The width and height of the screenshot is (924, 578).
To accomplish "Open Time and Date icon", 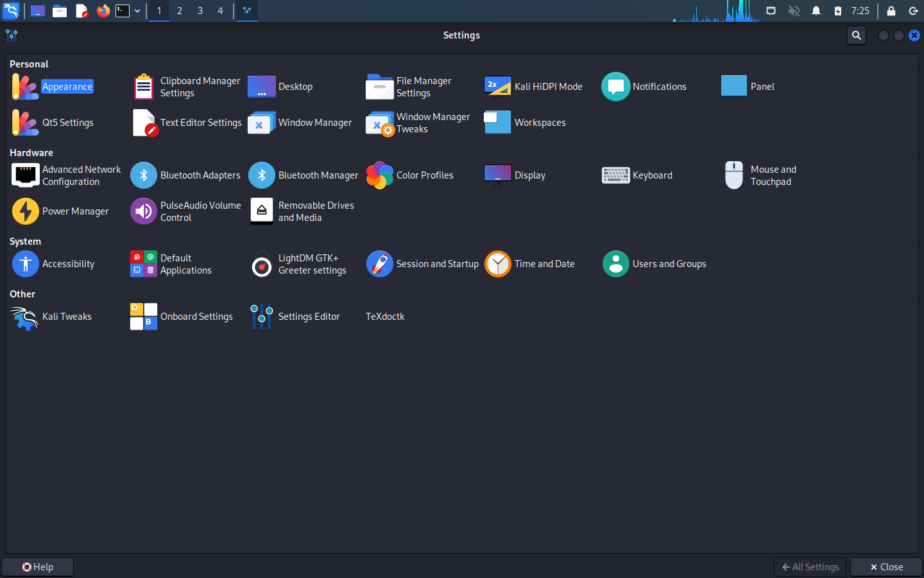I will (x=498, y=264).
